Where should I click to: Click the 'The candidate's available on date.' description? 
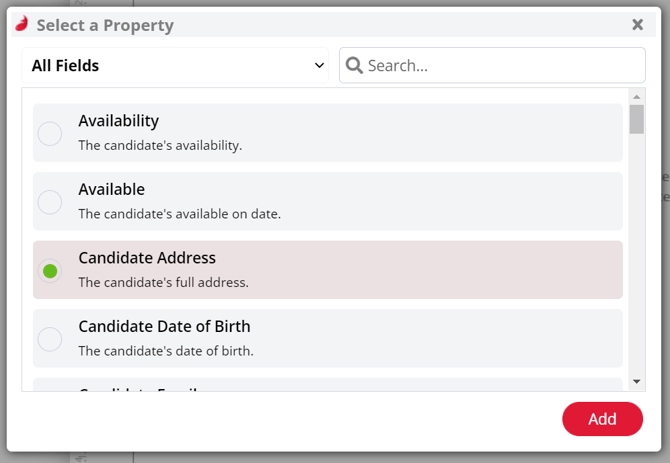(x=179, y=214)
